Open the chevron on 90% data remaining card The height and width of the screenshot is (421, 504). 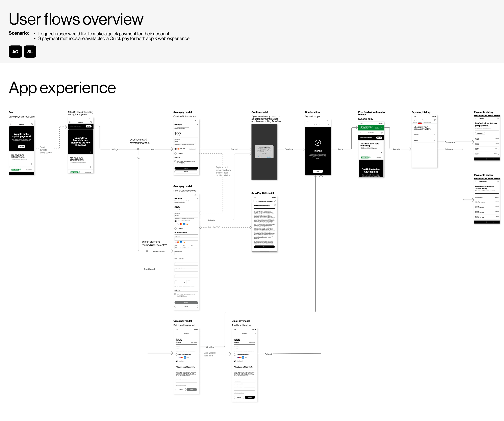pyautogui.click(x=381, y=153)
